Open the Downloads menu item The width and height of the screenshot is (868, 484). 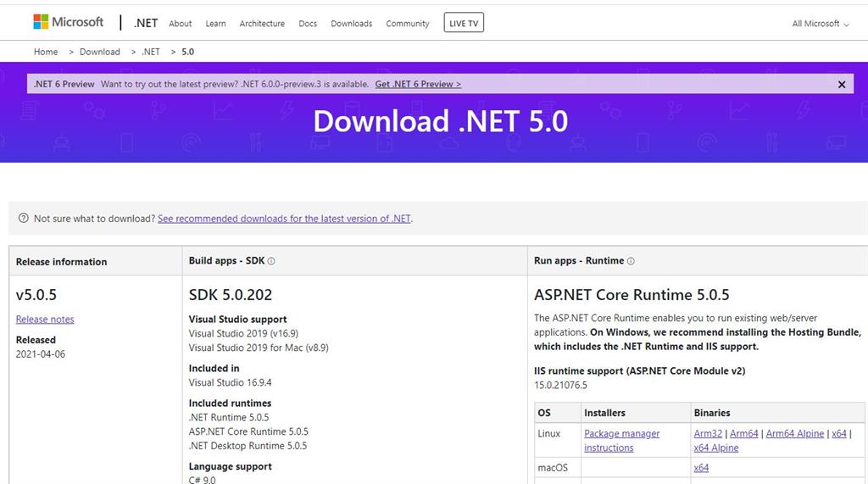point(351,23)
